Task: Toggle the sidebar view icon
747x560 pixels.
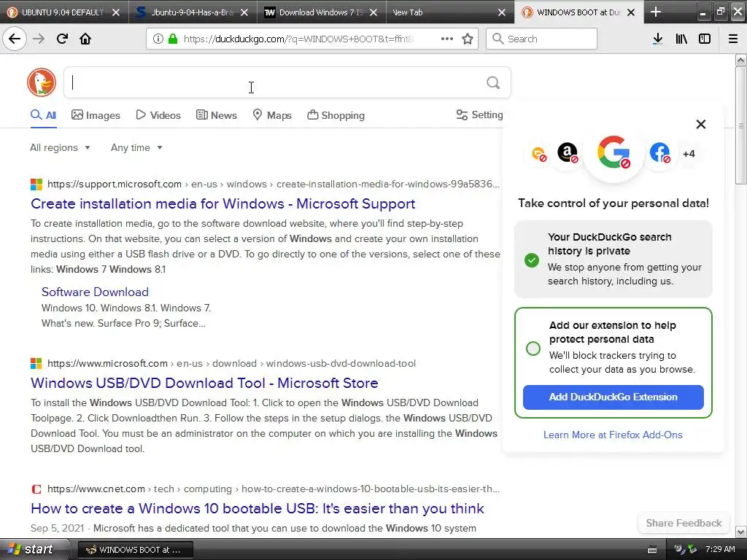Action: (705, 39)
